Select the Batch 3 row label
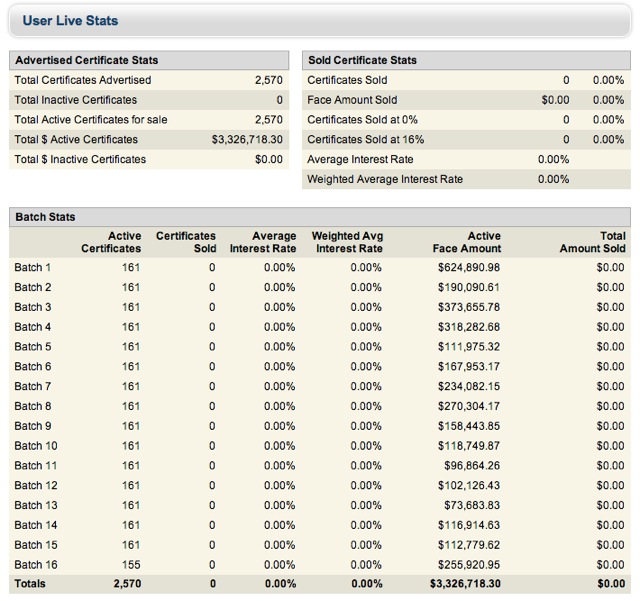 [x=33, y=307]
